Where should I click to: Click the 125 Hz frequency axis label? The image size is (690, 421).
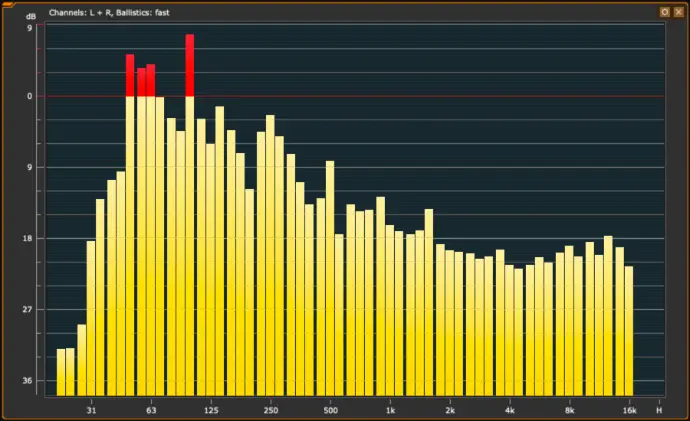click(x=211, y=410)
